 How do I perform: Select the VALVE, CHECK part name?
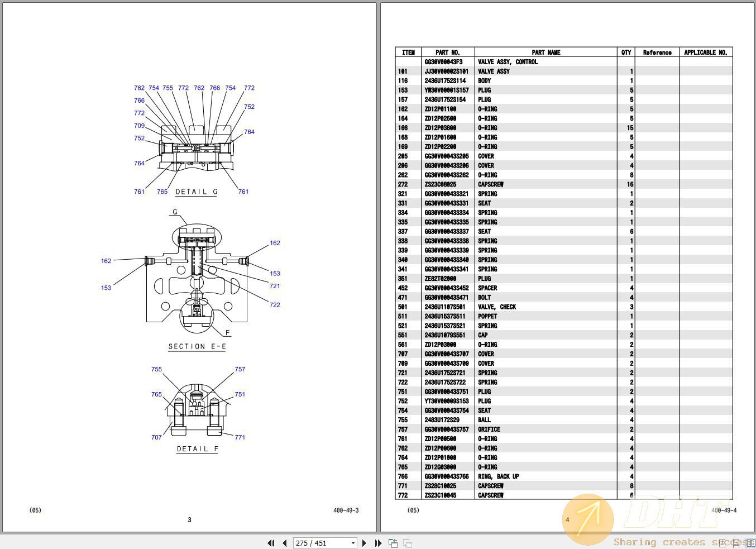[497, 307]
